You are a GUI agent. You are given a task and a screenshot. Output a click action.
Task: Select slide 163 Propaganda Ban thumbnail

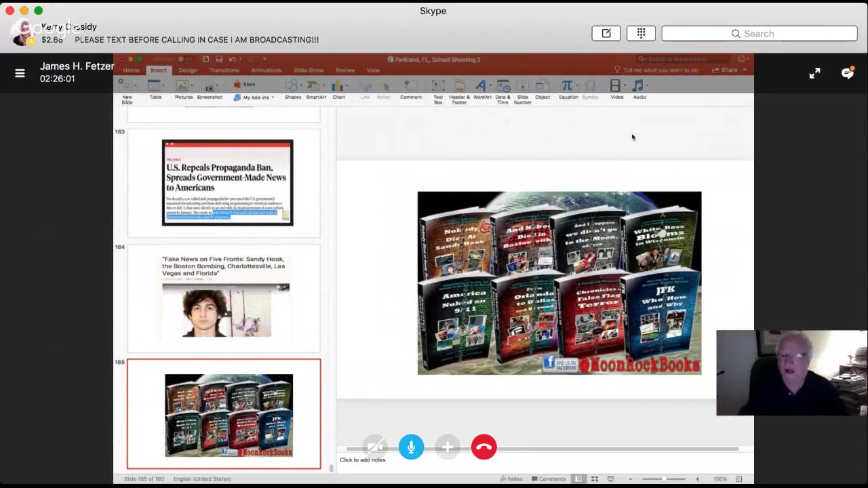tap(224, 183)
